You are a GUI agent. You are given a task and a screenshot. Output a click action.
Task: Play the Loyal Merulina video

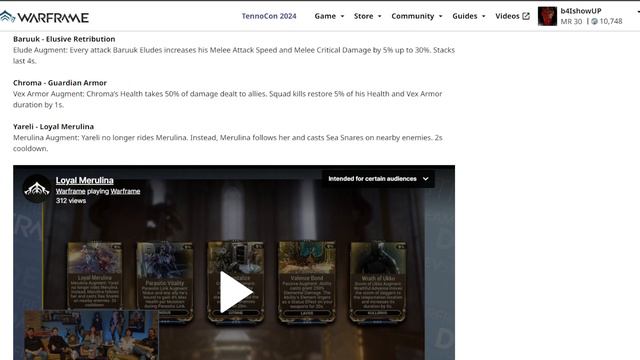[x=236, y=292]
